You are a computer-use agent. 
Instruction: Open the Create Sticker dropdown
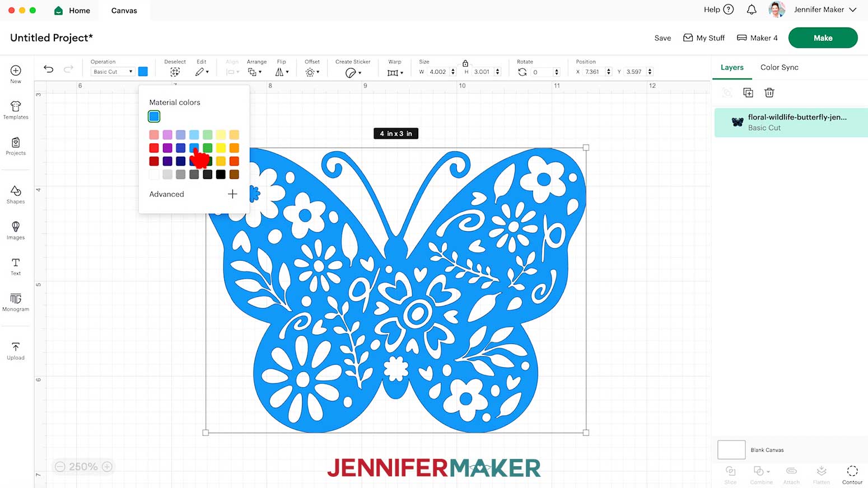(353, 73)
